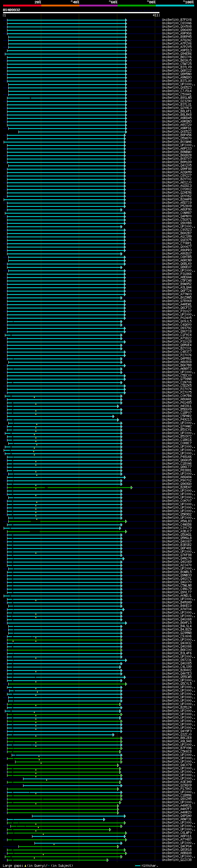Open hit UniRef100_A9P9G6
Image resolution: width=197 pixels, height=868 pixels.
point(177,33)
